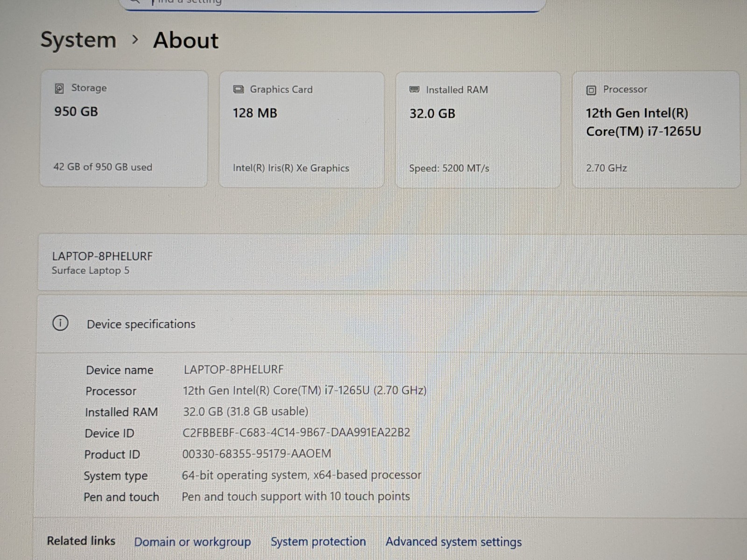Image resolution: width=747 pixels, height=560 pixels.
Task: Go back to System in breadcrumb
Action: point(78,40)
